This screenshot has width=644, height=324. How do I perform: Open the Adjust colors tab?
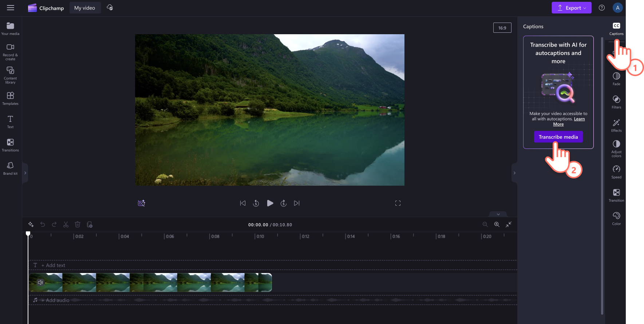click(x=616, y=149)
